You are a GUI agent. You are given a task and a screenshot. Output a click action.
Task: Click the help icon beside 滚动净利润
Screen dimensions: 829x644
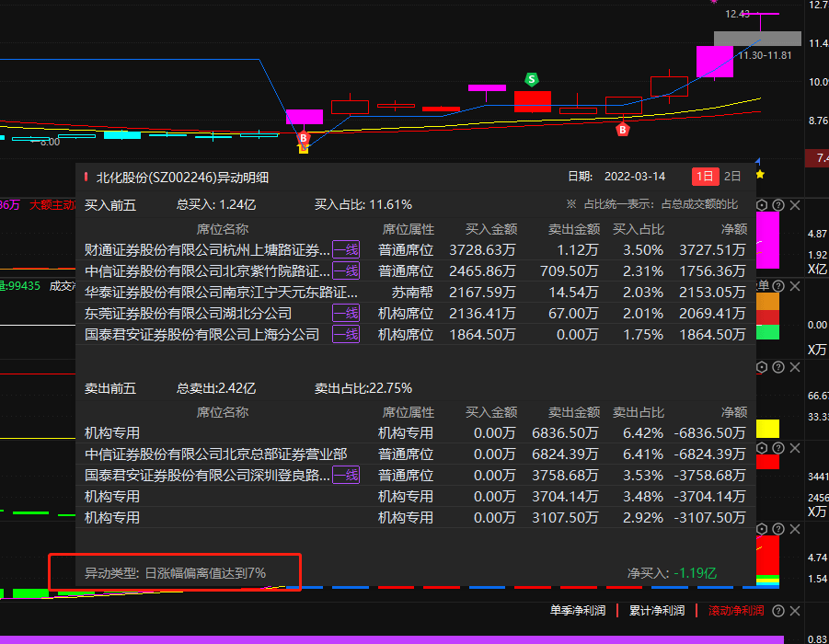click(x=778, y=610)
